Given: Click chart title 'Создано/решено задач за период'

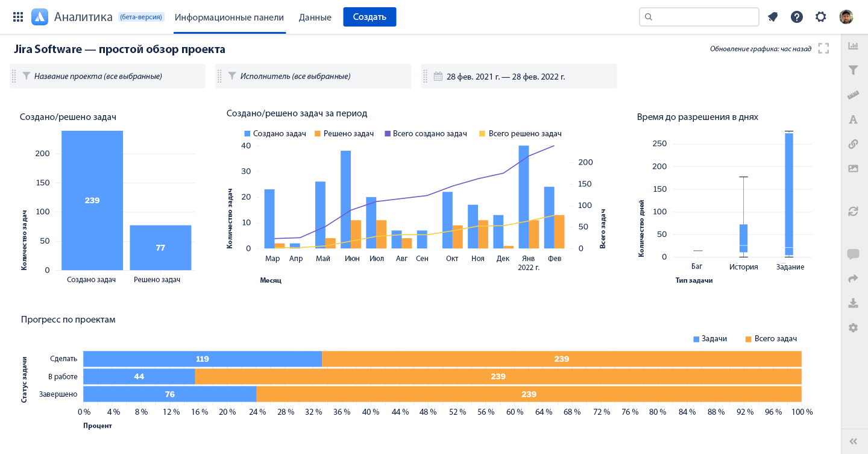Looking at the screenshot, I should point(297,113).
